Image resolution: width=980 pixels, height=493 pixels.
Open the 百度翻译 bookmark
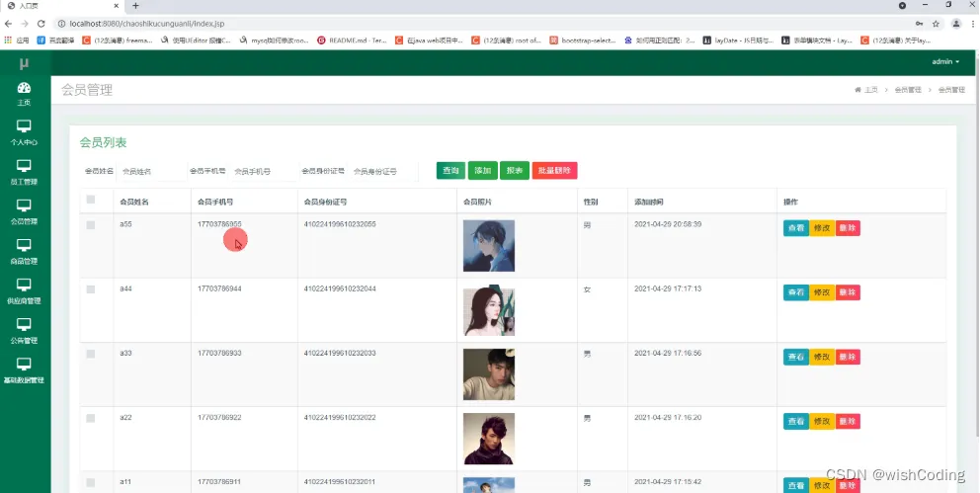coord(55,40)
